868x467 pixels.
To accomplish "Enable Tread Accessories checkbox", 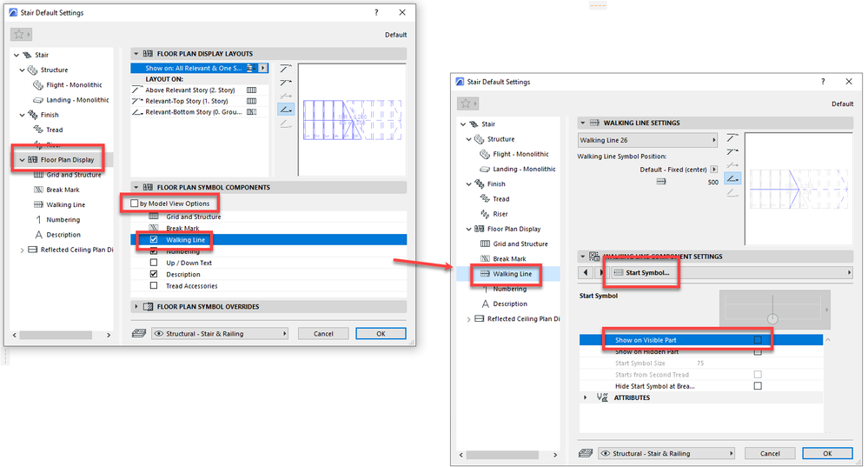I will click(x=154, y=286).
